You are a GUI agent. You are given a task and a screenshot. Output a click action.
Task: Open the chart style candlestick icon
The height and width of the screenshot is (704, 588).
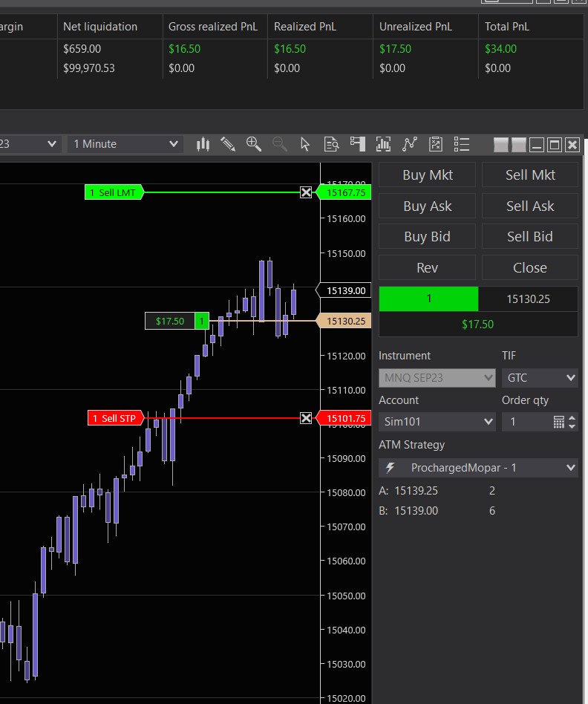(x=203, y=144)
